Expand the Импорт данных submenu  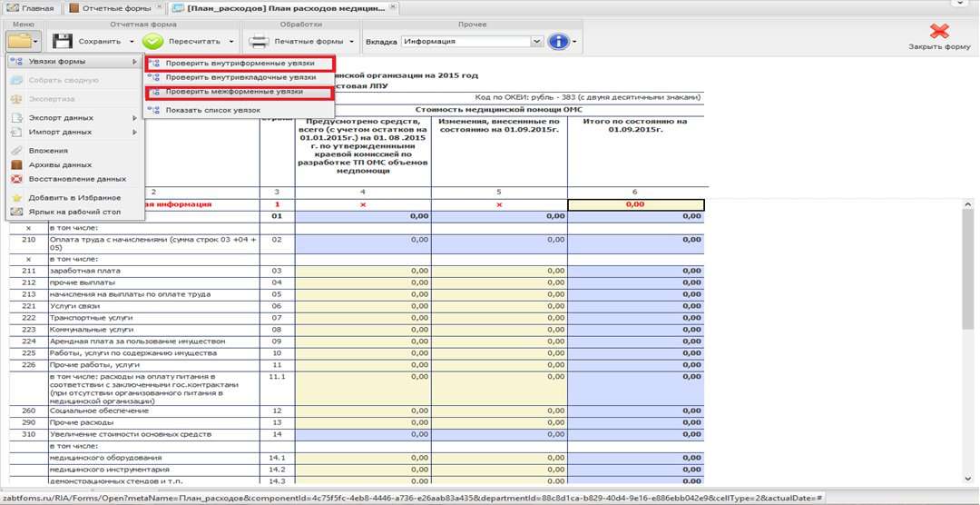[75, 132]
